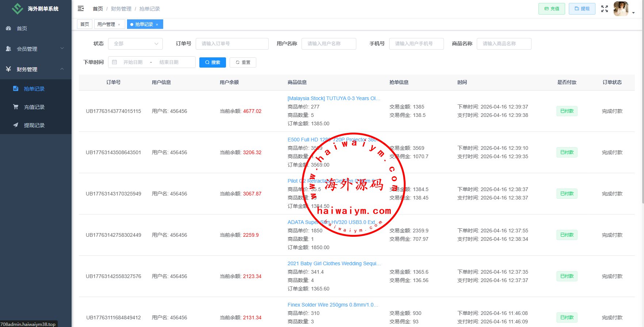The width and height of the screenshot is (644, 327).
Task: Open the home dashboard sidebar item
Action: click(22, 28)
